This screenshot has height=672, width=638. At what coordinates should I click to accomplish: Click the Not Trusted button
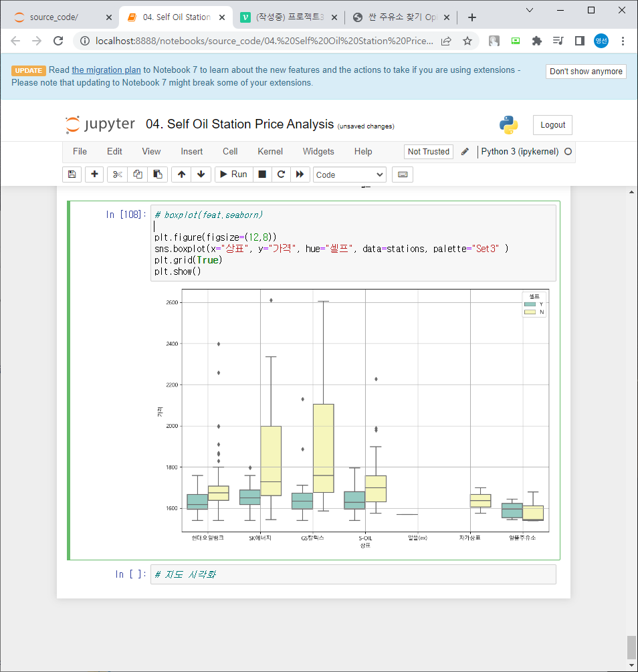(428, 152)
